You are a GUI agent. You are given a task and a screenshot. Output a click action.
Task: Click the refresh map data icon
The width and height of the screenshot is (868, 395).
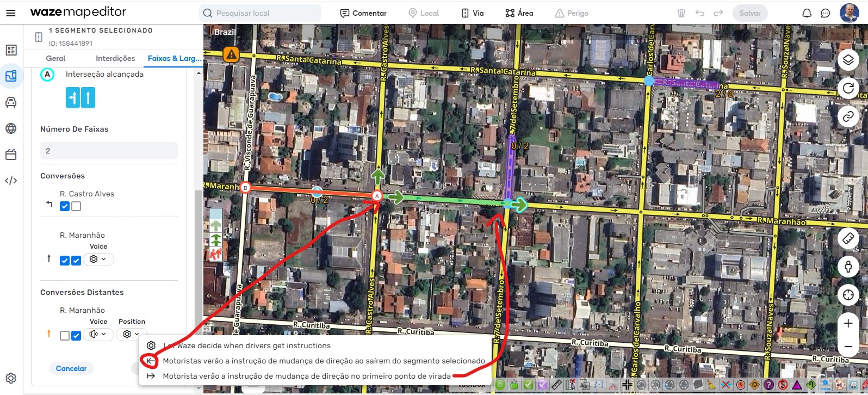coord(848,88)
